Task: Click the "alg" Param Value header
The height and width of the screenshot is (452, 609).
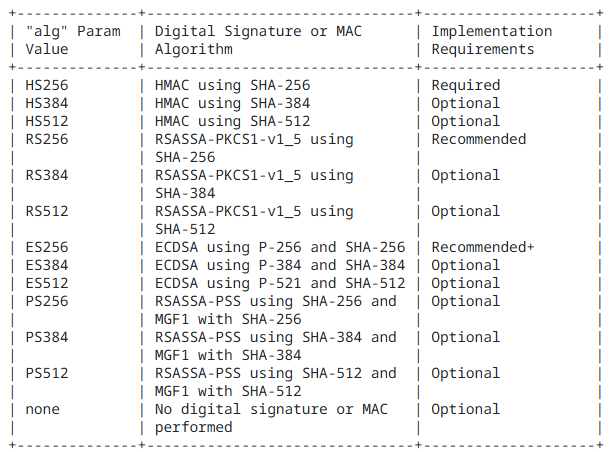Action: 73,40
